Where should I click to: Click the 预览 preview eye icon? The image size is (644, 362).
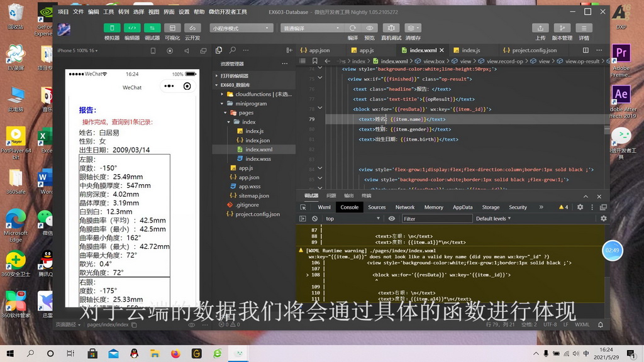tap(370, 28)
